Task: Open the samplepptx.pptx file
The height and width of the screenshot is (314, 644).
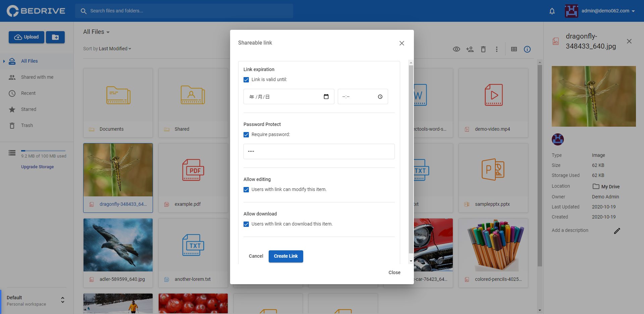Action: click(x=493, y=178)
